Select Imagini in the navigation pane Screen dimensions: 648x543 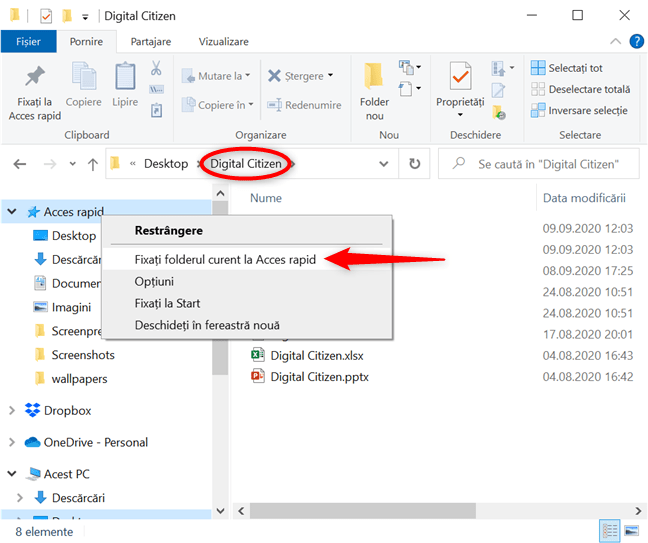tap(62, 307)
